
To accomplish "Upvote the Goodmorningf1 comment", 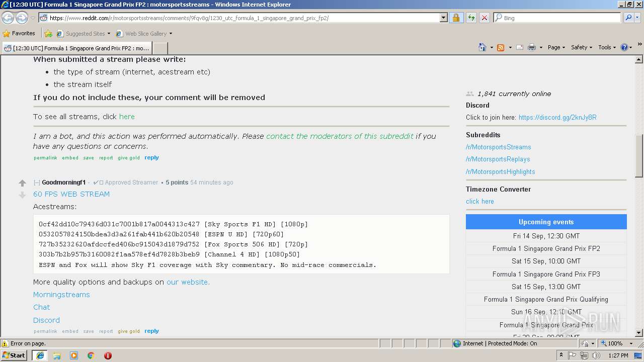I will (22, 184).
